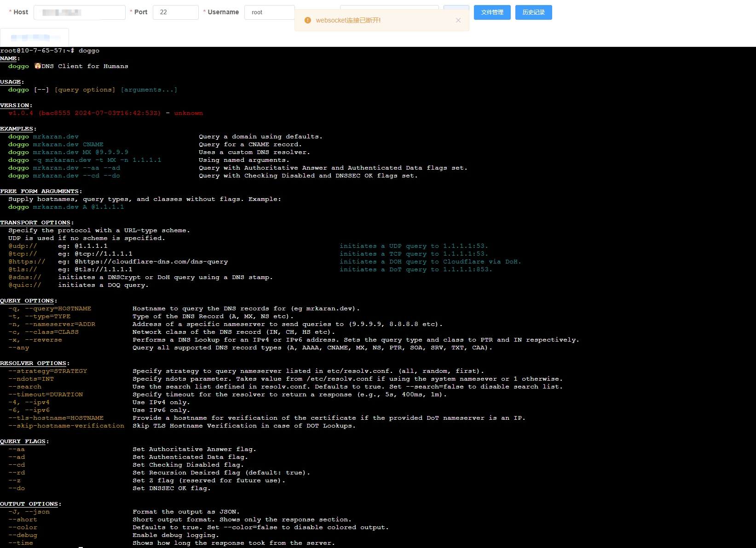Click the '-t, --type=TYPE' option
Viewport: 756px width, 548px height.
[39, 316]
